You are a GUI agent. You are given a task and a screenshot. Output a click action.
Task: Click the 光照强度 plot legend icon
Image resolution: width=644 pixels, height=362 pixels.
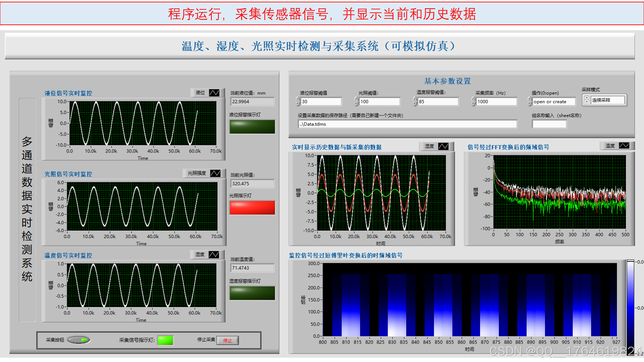coord(215,173)
